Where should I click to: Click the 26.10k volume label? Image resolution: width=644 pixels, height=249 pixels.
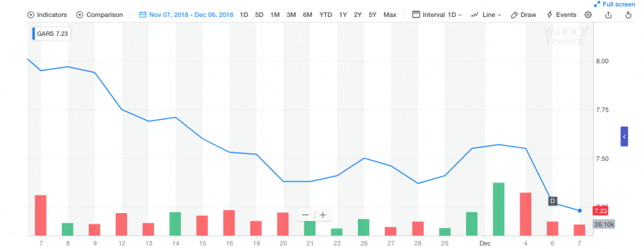[x=604, y=224]
